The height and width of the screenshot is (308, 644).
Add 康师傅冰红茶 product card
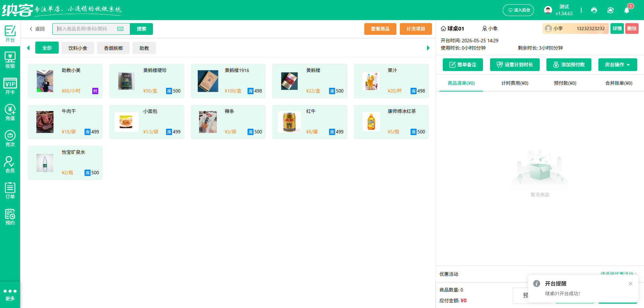coord(391,122)
